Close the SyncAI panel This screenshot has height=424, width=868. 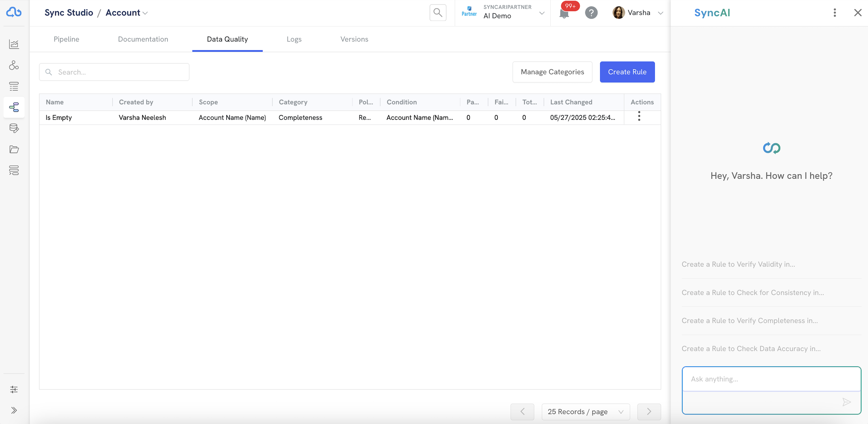858,13
